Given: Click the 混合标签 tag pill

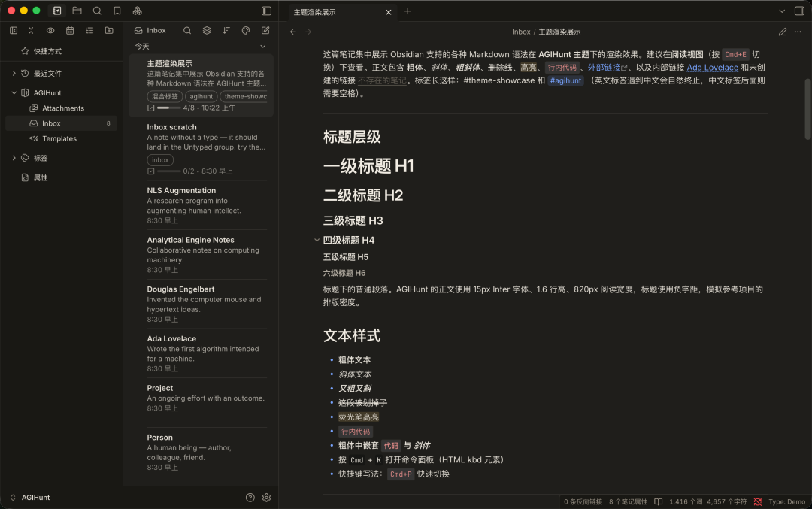Looking at the screenshot, I should tap(165, 96).
